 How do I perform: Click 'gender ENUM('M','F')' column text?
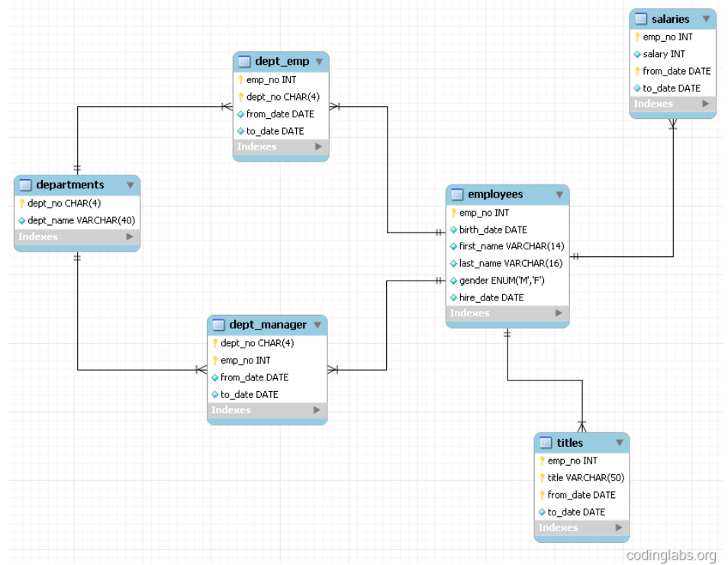pyautogui.click(x=502, y=281)
